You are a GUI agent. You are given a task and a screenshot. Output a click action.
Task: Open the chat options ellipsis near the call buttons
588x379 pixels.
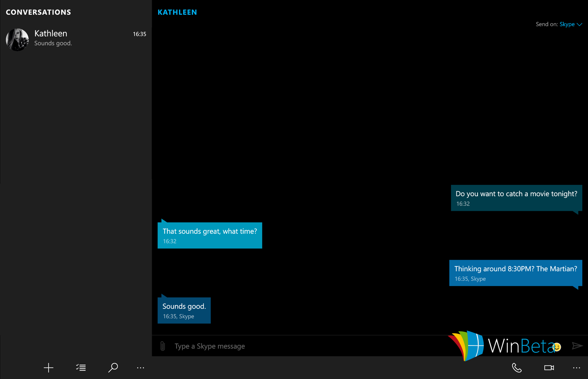(x=576, y=368)
